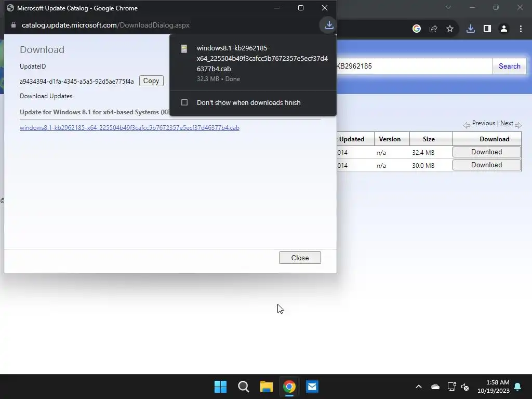Bookmark this page with the star icon
Screen dimensions: 532x399
(x=450, y=29)
